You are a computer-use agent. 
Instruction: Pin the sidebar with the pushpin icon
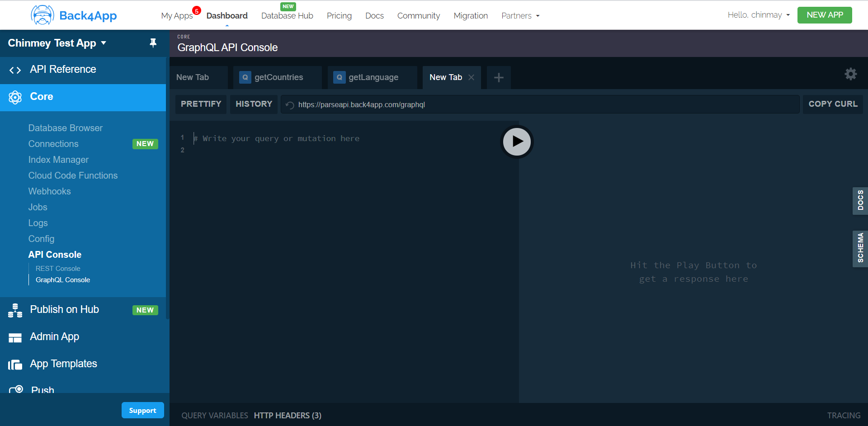pyautogui.click(x=153, y=43)
